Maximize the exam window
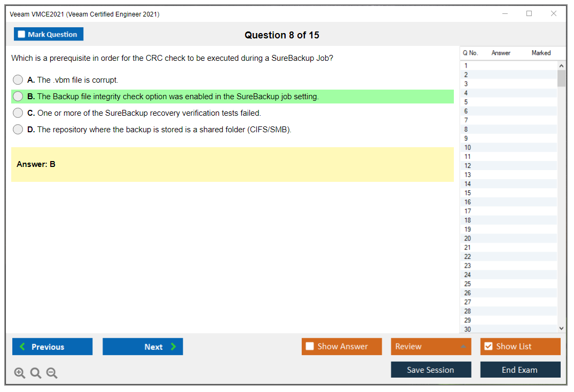This screenshot has width=574, height=392. click(529, 14)
